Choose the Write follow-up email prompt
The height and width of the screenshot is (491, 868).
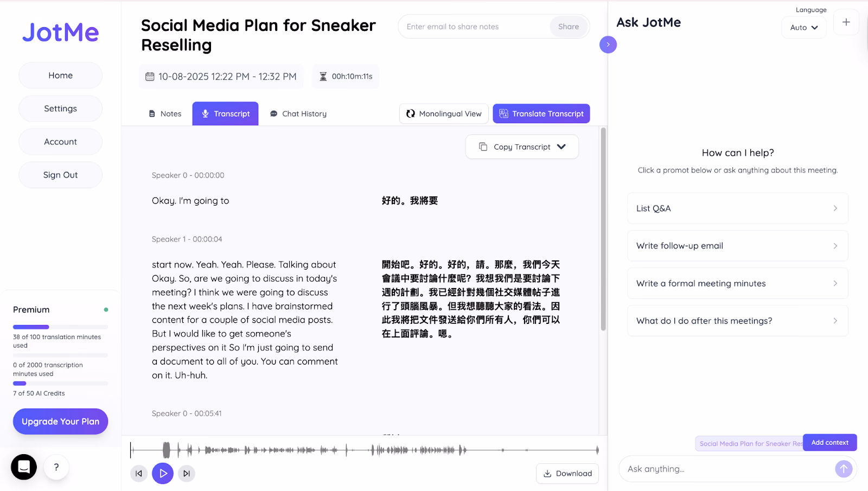click(738, 246)
